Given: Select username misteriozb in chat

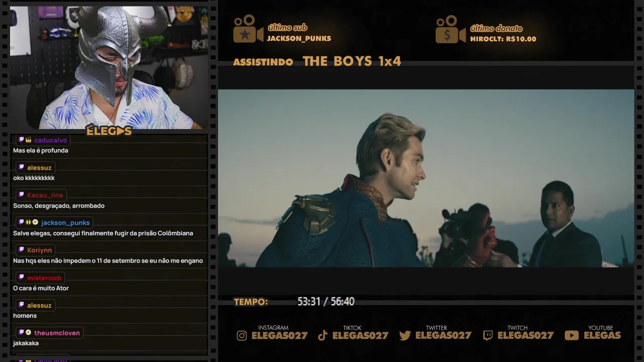Looking at the screenshot, I should pos(44,278).
